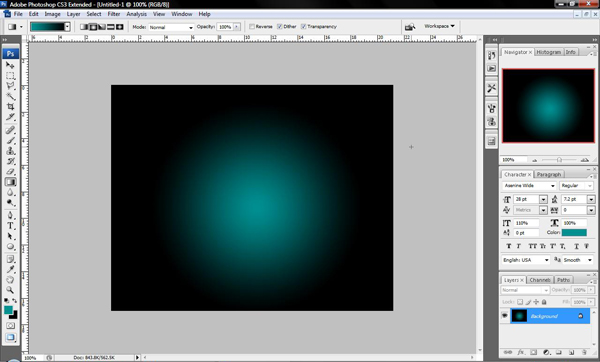Click the gradient preview to edit
The height and width of the screenshot is (362, 600).
47,27
